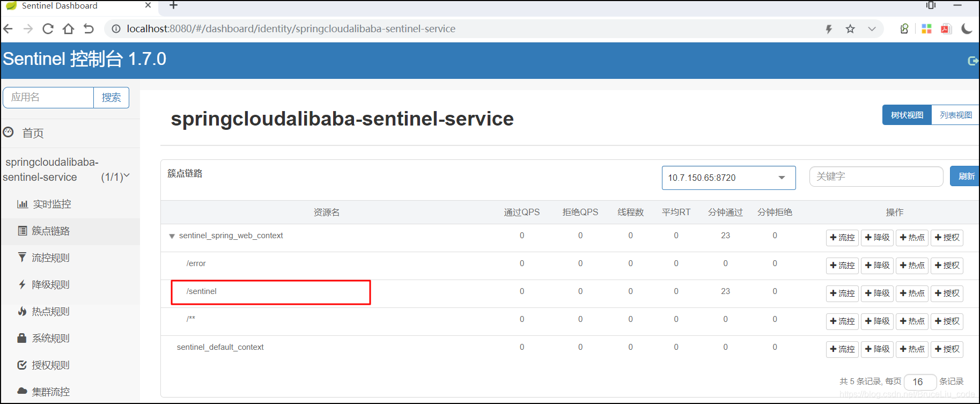Click the colorful grid extension icon
980x404 pixels.
pyautogui.click(x=926, y=29)
